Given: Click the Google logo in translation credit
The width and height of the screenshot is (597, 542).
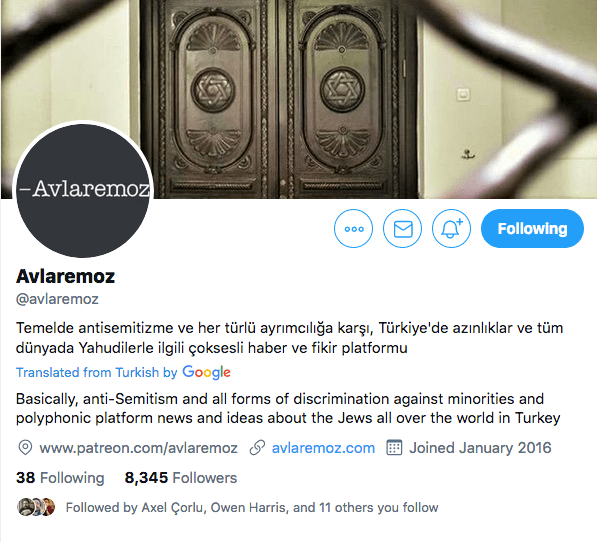Looking at the screenshot, I should point(206,372).
